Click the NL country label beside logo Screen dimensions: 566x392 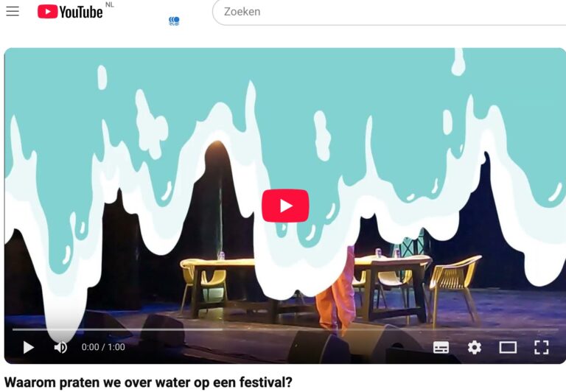click(109, 4)
